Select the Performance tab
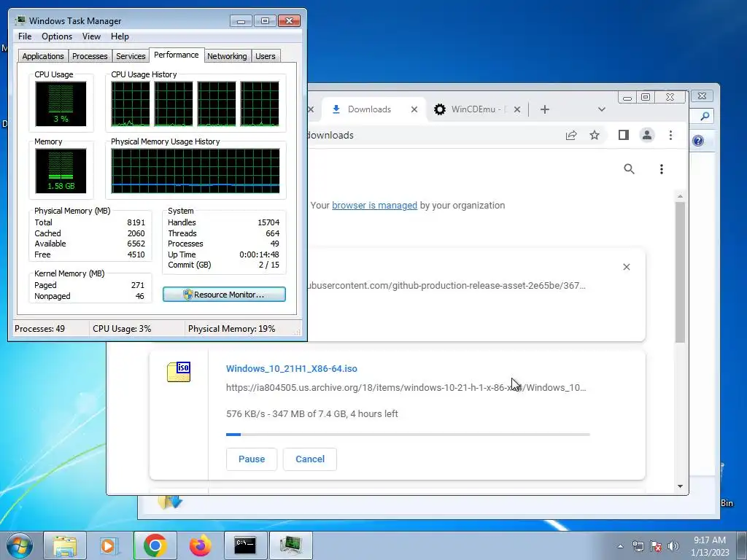 (177, 55)
